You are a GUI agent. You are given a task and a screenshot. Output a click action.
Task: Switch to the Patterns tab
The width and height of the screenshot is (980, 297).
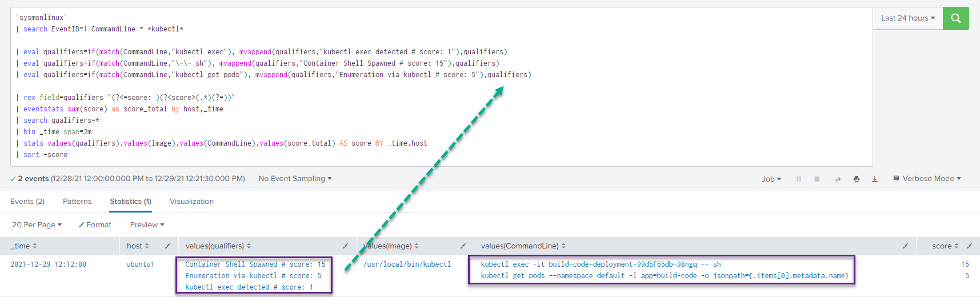(77, 202)
